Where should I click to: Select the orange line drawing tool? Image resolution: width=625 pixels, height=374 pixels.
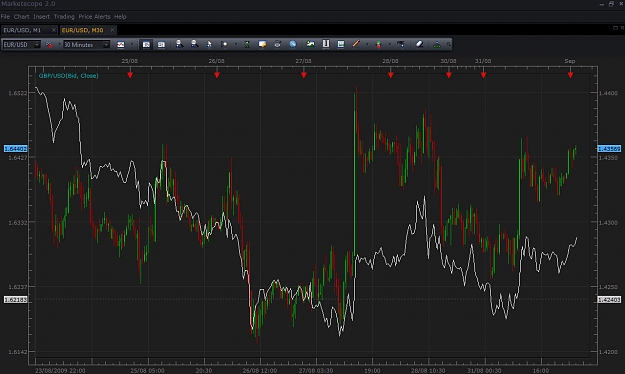pos(356,44)
